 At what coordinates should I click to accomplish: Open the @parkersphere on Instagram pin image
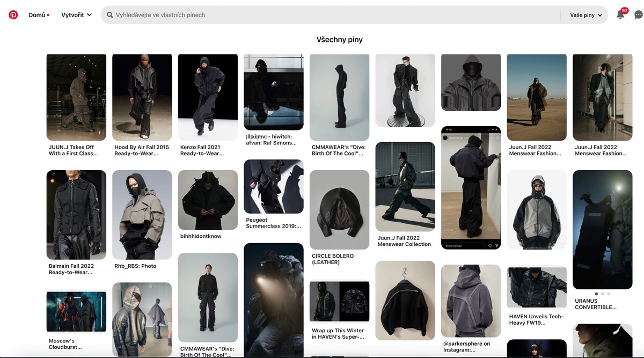click(x=471, y=301)
